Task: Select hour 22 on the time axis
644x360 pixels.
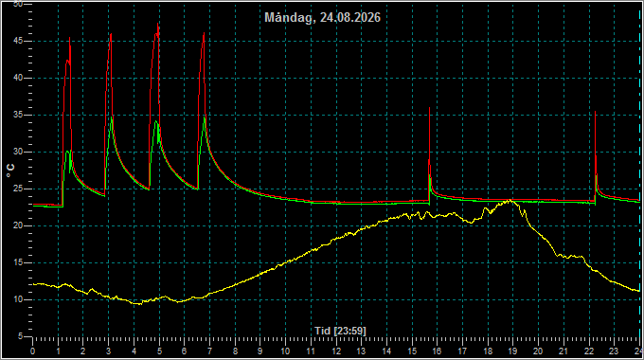Action: tap(589, 351)
